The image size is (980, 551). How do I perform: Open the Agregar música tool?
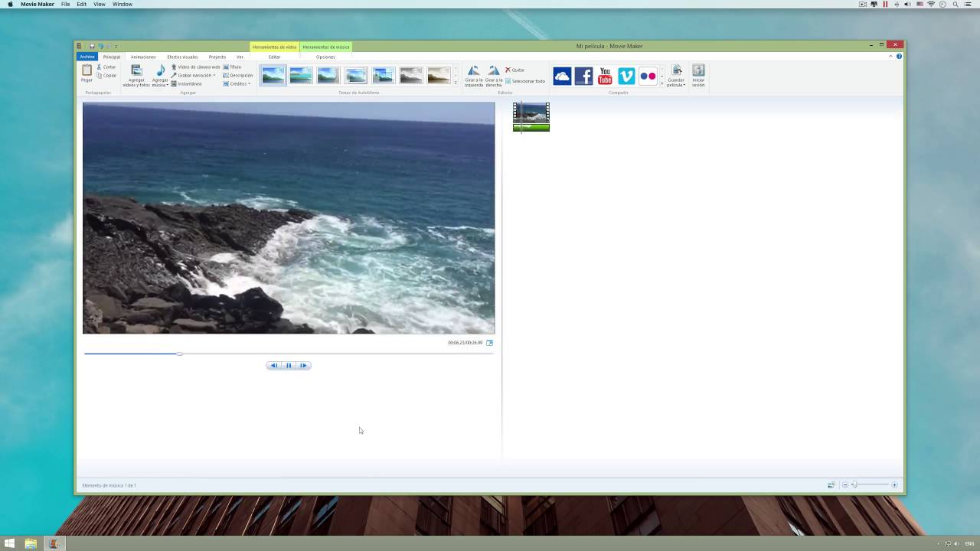pos(159,73)
